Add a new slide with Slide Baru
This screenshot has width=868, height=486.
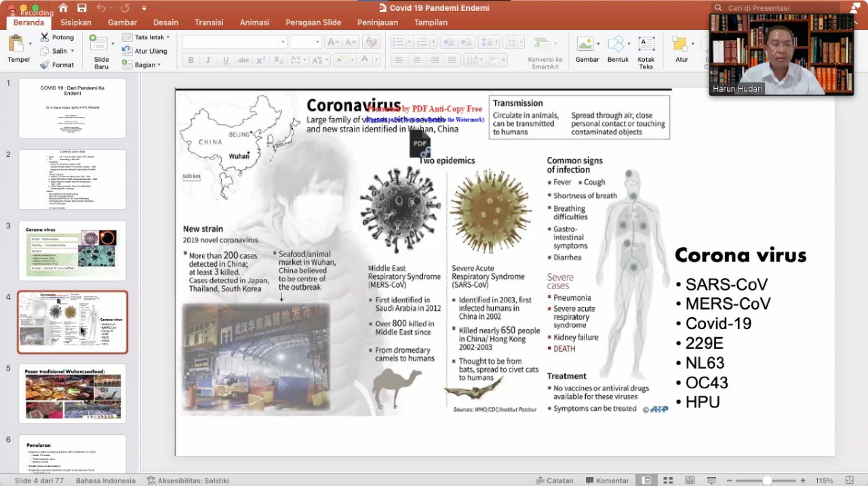(x=101, y=52)
